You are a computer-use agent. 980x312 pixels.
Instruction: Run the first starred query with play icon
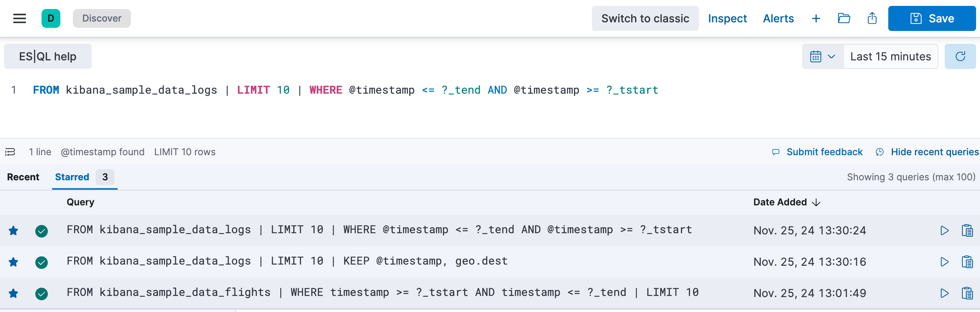(945, 230)
